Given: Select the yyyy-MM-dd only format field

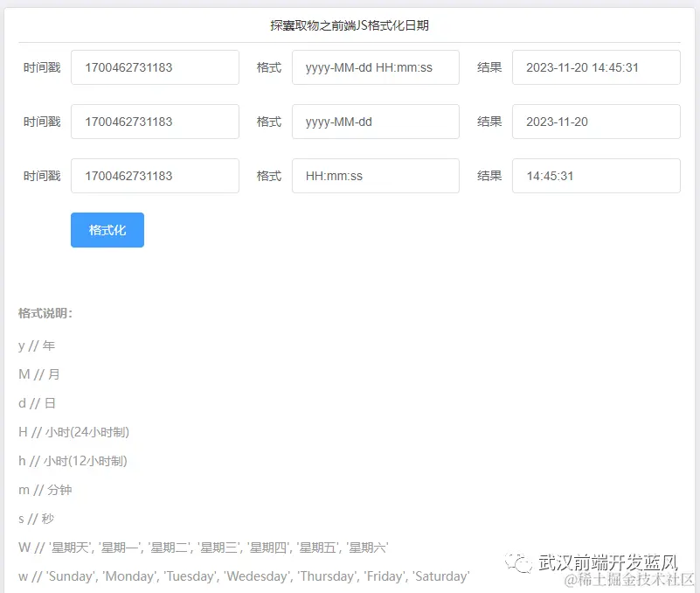Looking at the screenshot, I should coord(376,122).
